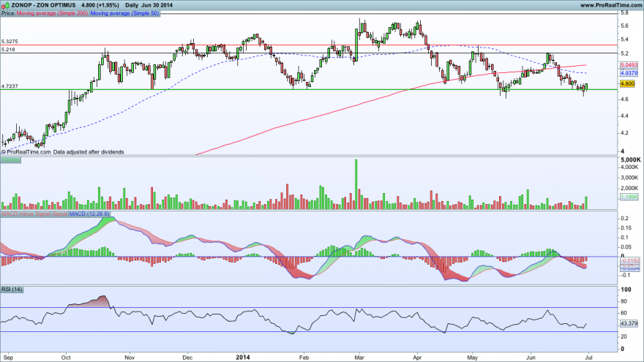Click the 5.218 horizontal line label

(8, 49)
